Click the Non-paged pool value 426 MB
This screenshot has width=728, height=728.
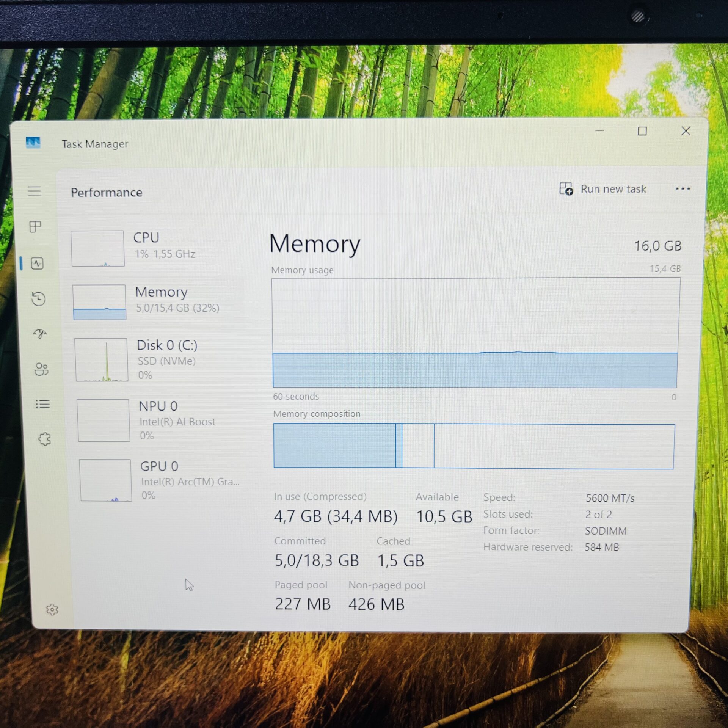click(377, 604)
